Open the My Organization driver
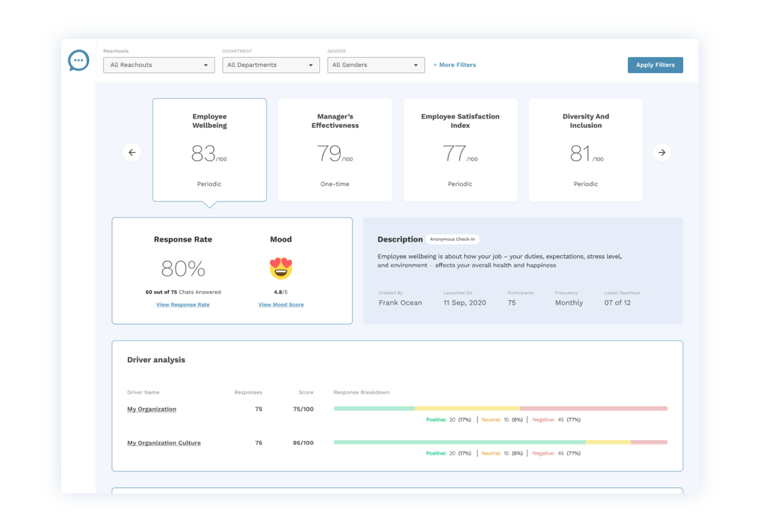Viewport: 760px width, 532px height. tap(152, 409)
